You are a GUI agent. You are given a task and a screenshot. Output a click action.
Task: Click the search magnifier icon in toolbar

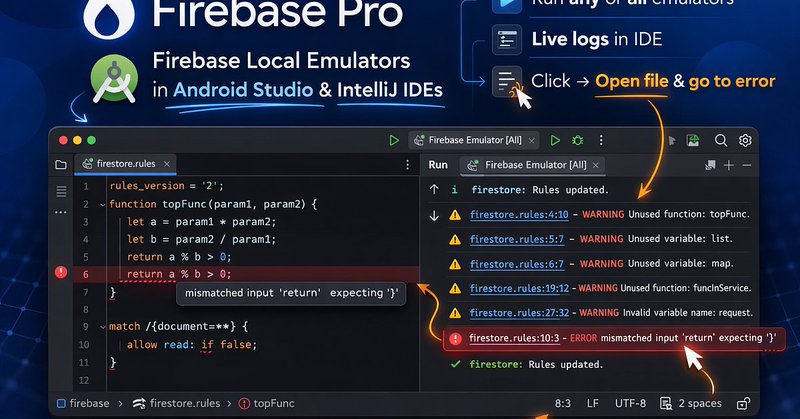720,140
